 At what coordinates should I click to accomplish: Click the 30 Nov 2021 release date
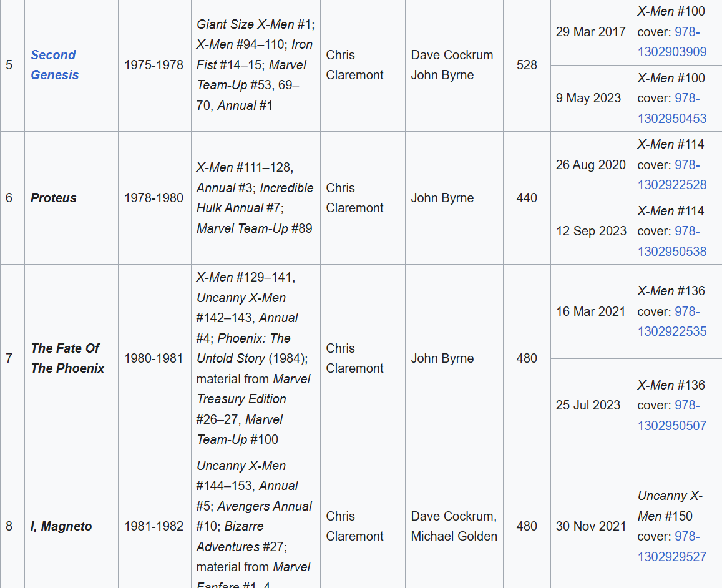(x=590, y=526)
